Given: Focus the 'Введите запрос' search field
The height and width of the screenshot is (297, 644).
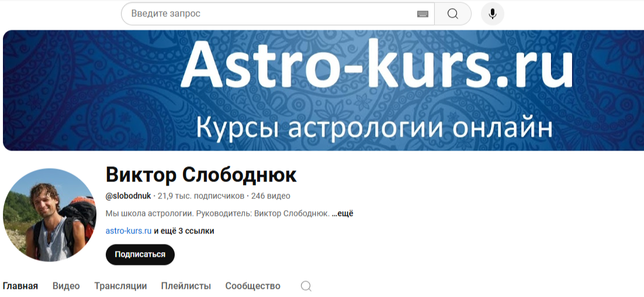Looking at the screenshot, I should click(278, 14).
